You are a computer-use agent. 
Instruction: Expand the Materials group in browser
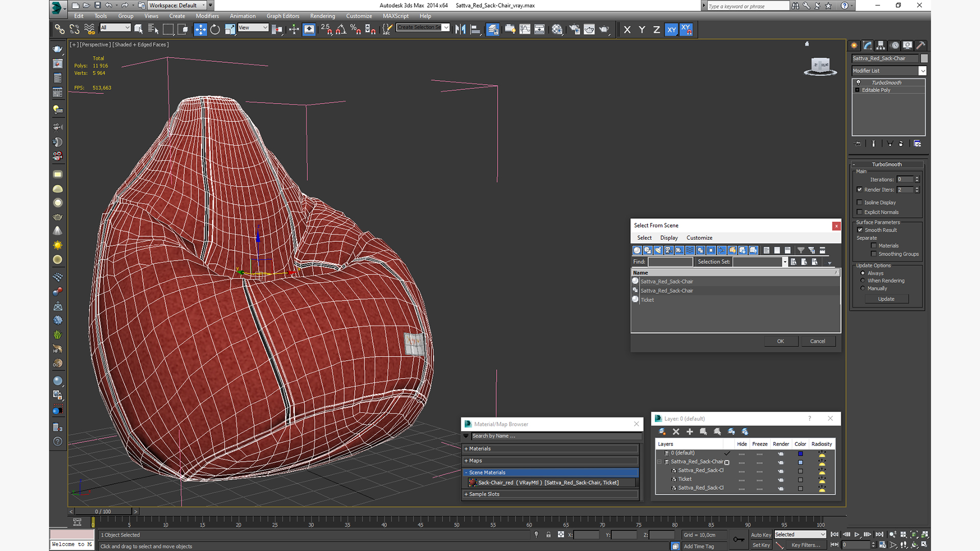coord(480,449)
